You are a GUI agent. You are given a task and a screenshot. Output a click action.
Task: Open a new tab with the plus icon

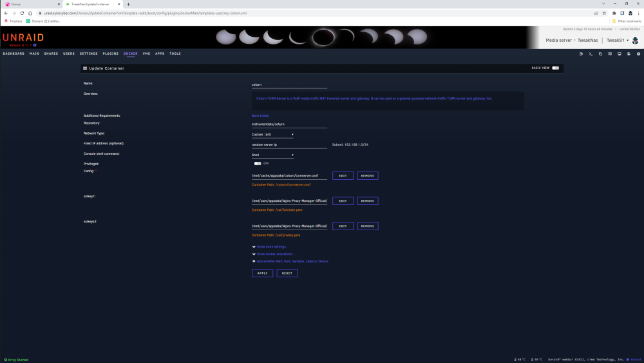pos(128,4)
